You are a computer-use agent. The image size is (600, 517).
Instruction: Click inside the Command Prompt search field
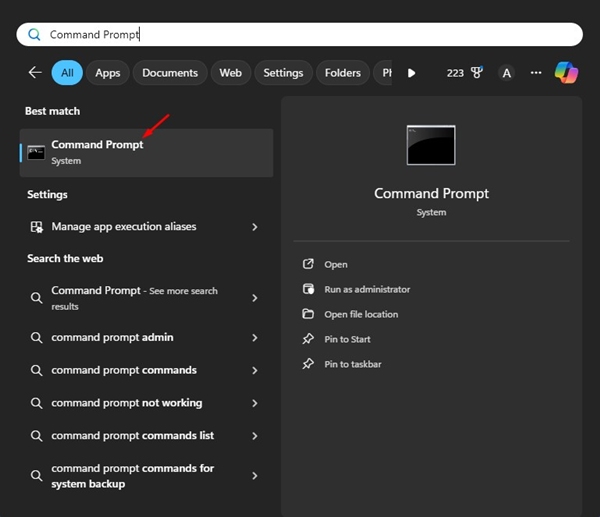[299, 34]
